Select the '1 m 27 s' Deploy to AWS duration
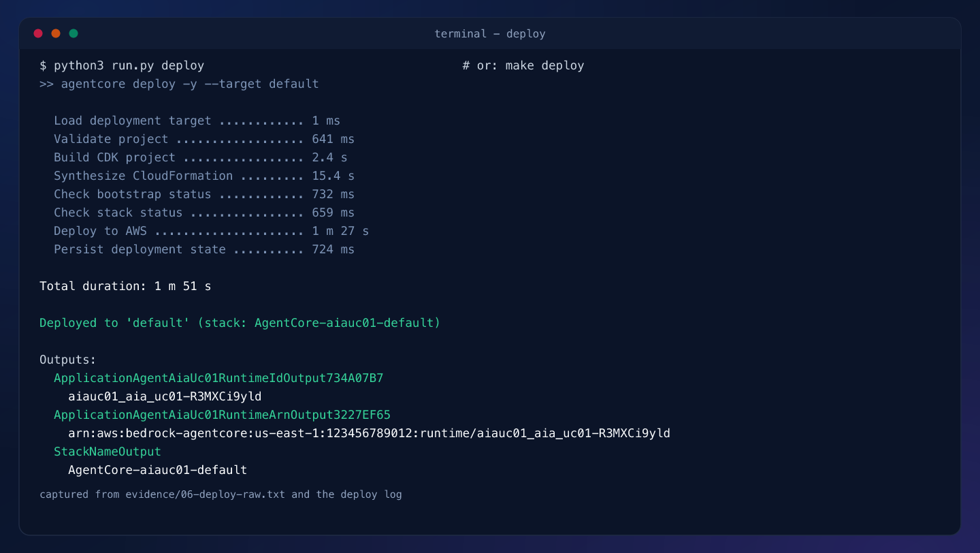Viewport: 980px width, 553px height. tap(340, 231)
